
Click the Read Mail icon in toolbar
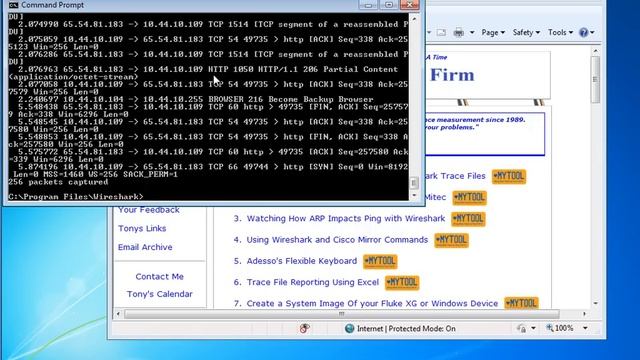441,32
